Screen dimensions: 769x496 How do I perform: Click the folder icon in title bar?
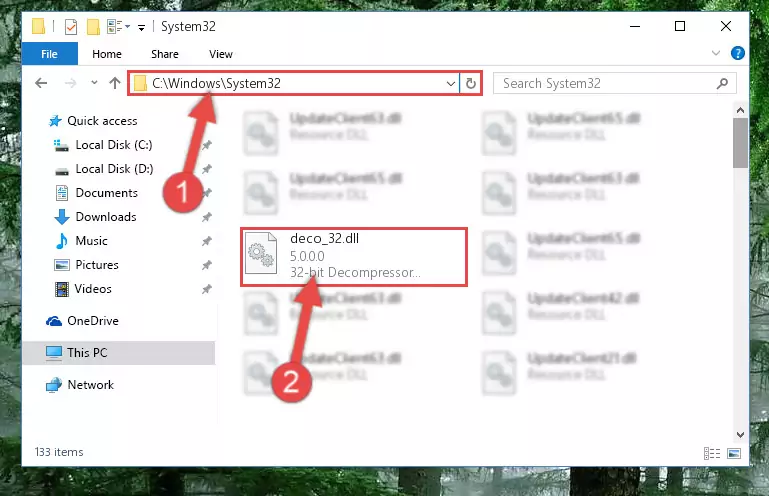[x=38, y=26]
